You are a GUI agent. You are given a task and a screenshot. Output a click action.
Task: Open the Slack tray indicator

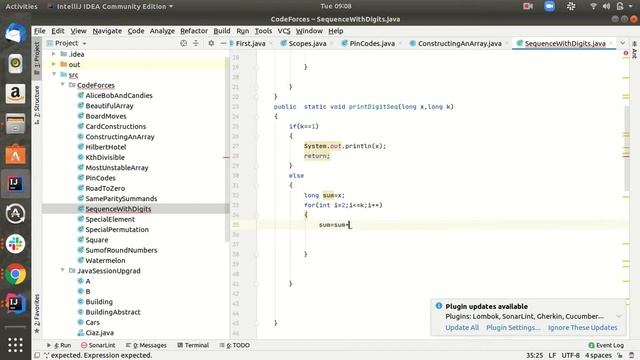(x=571, y=6)
